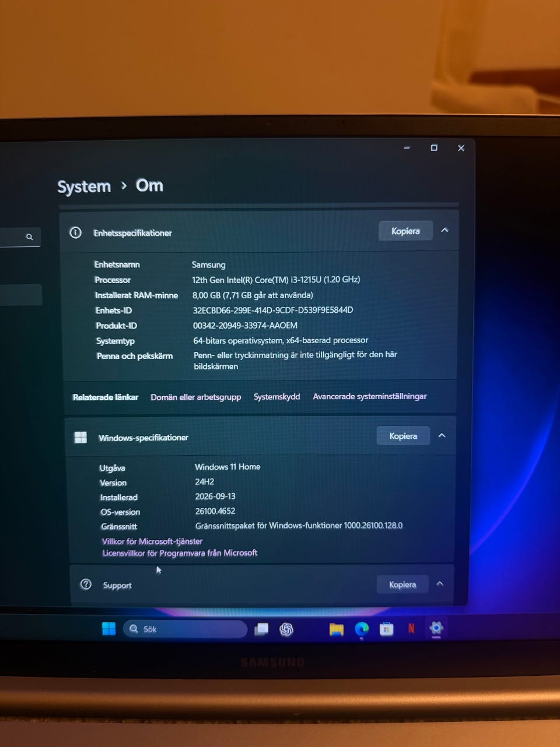Click the Settings gear on the taskbar
The height and width of the screenshot is (747, 560).
coord(436,628)
